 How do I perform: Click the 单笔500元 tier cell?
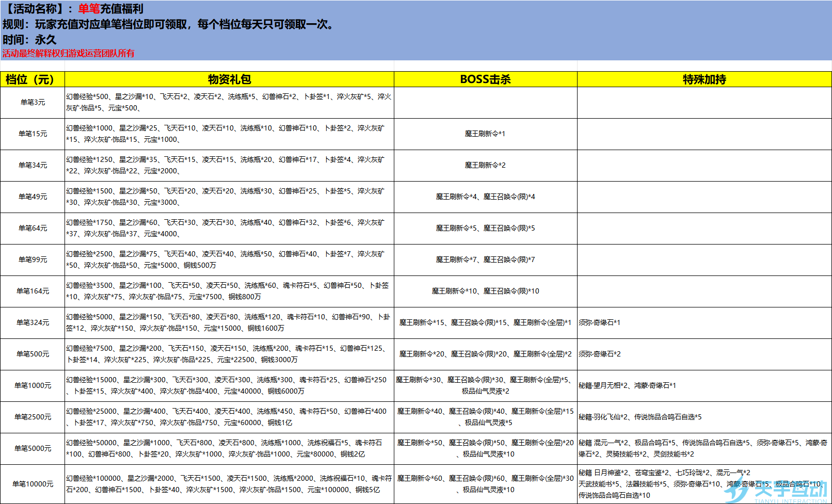[x=33, y=354]
